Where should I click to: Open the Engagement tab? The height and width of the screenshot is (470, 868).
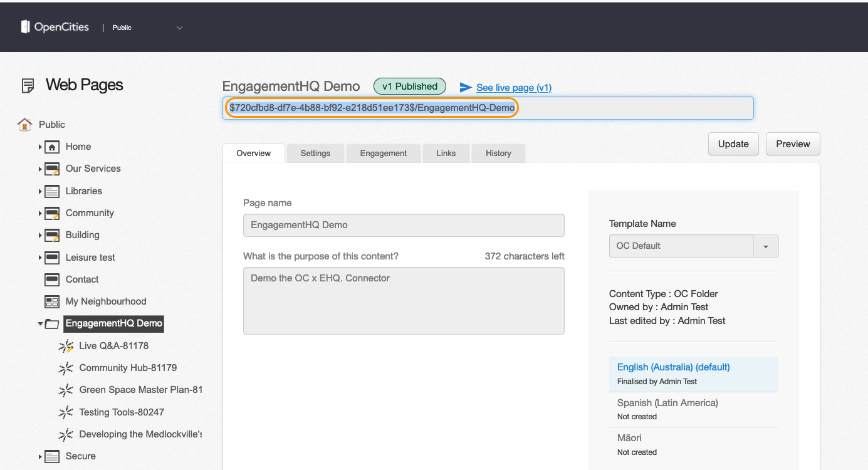[383, 153]
